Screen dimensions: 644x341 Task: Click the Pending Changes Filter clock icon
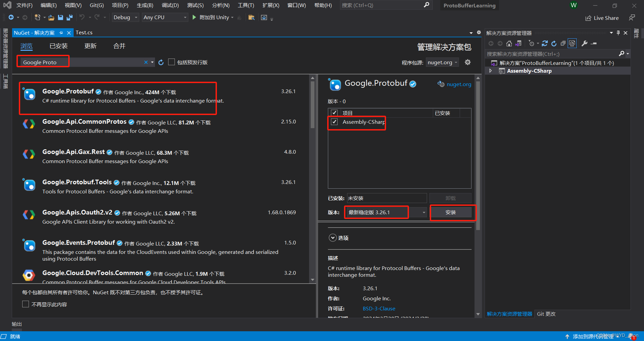[531, 43]
